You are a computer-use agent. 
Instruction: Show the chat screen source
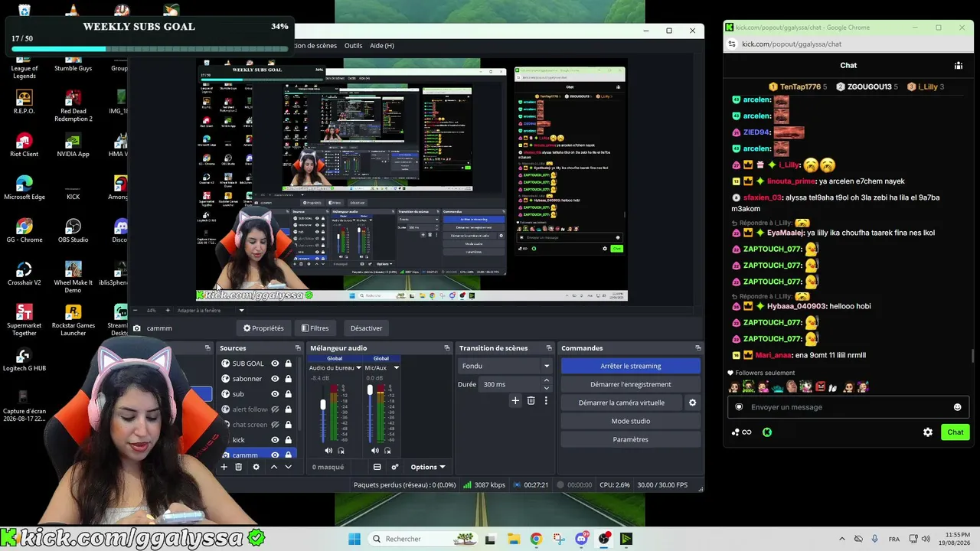275,425
